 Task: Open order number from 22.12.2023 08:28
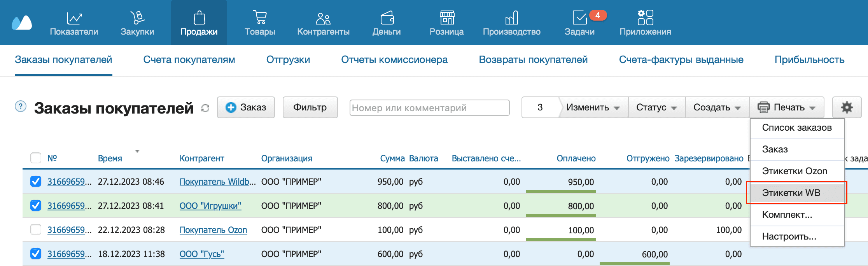[x=69, y=230]
